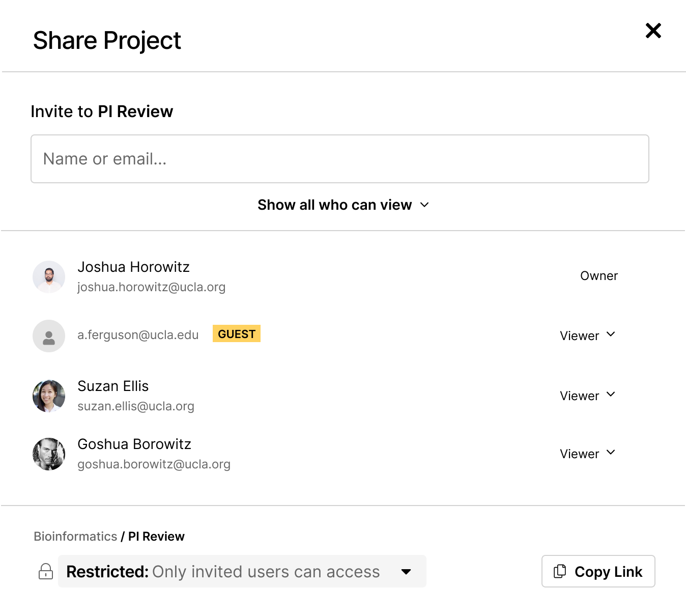Click Goshua Borowitz's profile avatar
This screenshot has width=686, height=616.
48,454
